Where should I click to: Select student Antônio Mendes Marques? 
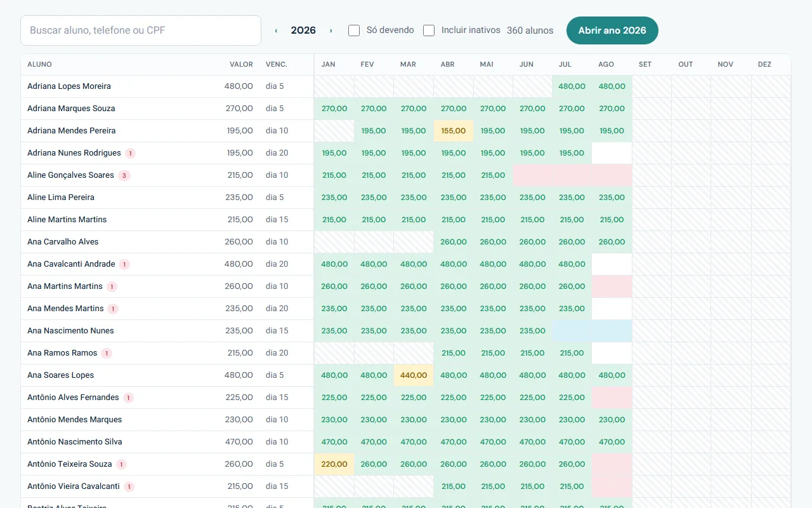click(75, 420)
